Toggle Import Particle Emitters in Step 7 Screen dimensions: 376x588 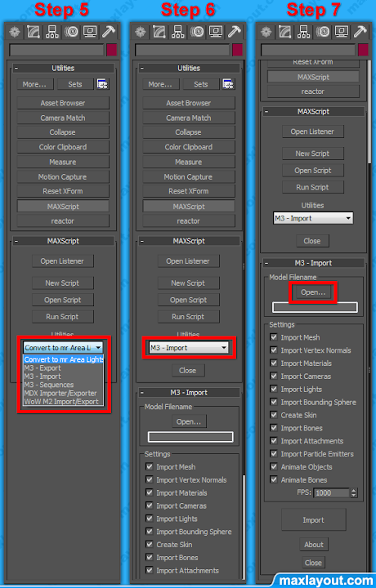pyautogui.click(x=274, y=453)
